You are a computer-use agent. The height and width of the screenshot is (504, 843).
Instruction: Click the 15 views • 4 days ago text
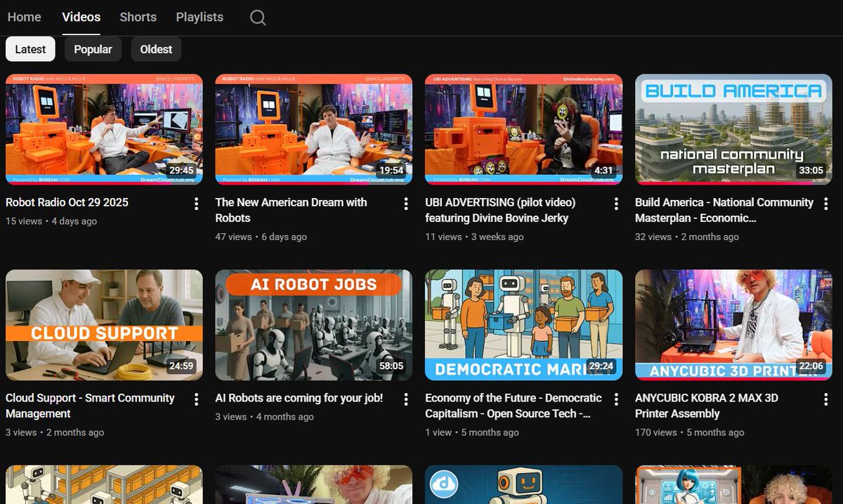(51, 221)
